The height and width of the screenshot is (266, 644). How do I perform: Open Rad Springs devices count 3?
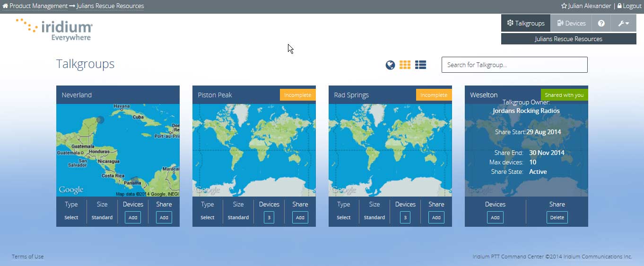405,217
